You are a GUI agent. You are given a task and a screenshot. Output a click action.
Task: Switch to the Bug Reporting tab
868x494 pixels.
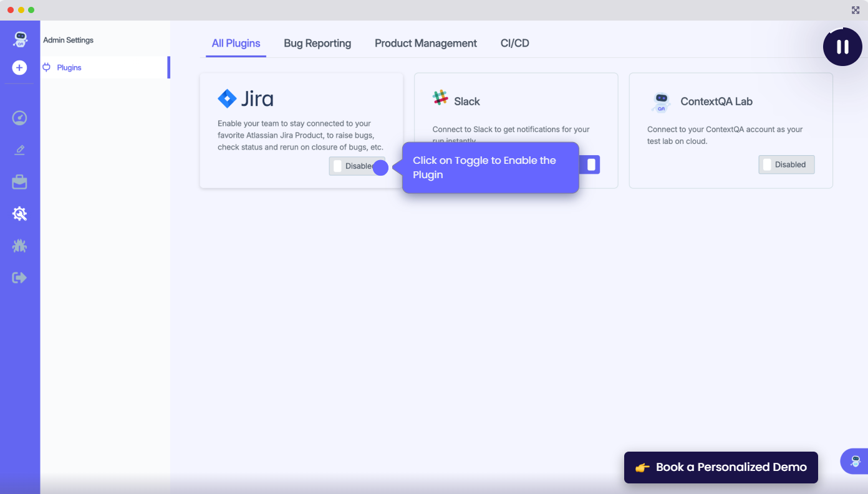(x=317, y=44)
